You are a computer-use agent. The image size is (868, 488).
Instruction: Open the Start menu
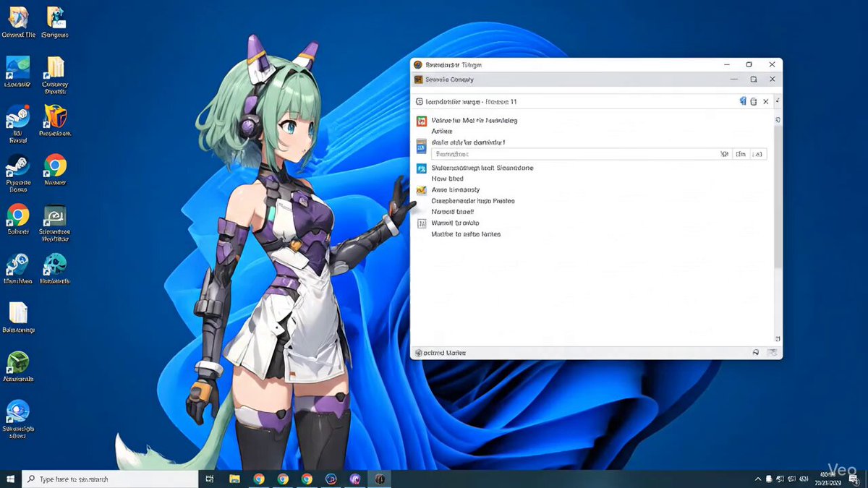pyautogui.click(x=10, y=479)
